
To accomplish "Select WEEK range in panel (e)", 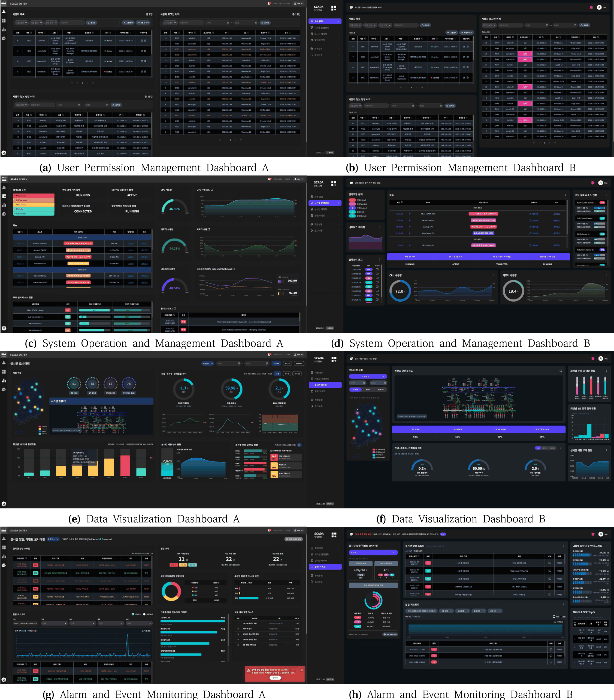I will pyautogui.click(x=288, y=363).
